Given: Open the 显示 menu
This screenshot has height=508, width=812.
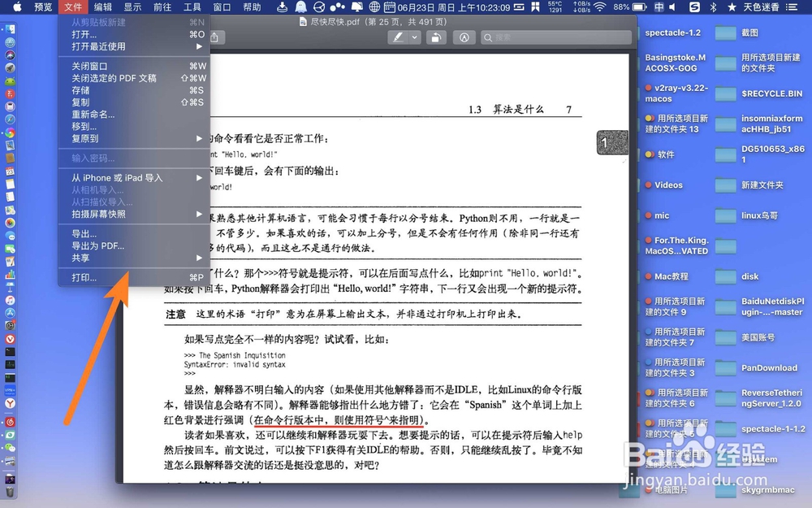Looking at the screenshot, I should click(132, 7).
